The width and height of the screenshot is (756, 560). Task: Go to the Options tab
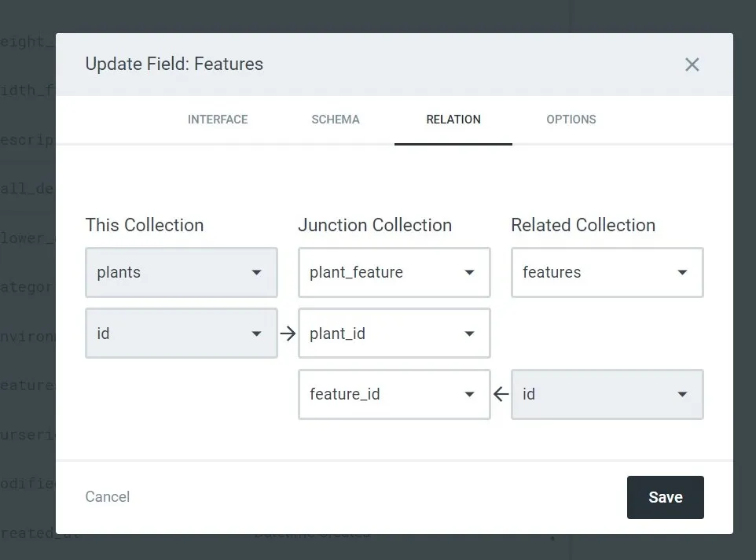point(571,120)
